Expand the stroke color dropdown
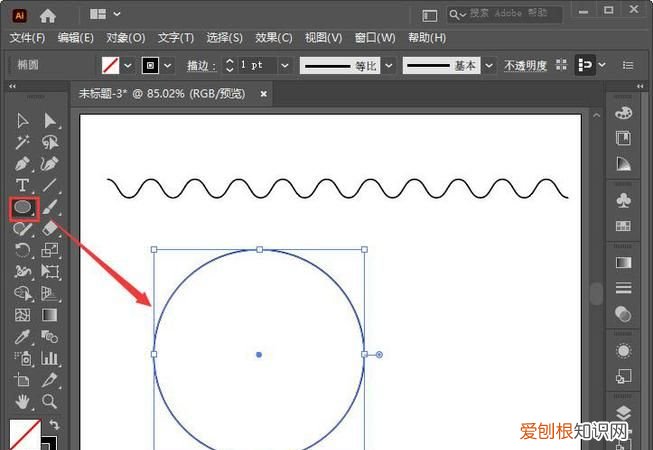 click(167, 65)
